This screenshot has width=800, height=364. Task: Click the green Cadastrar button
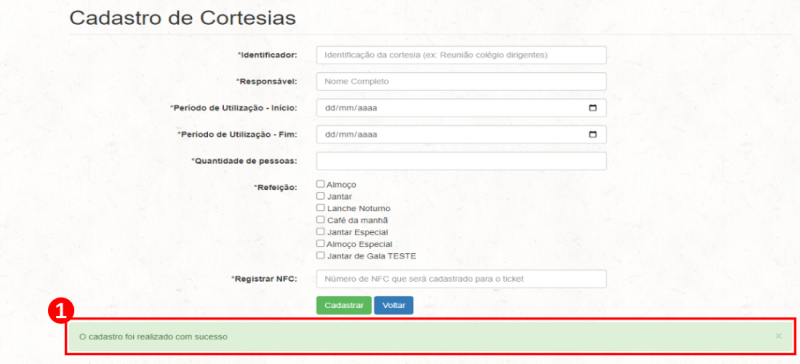pos(344,305)
